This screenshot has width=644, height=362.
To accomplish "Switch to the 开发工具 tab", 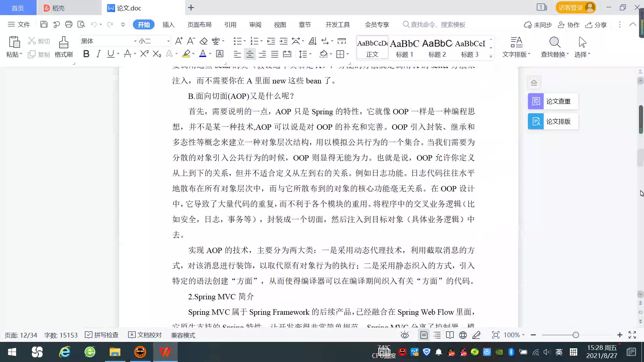I will pos(337,24).
